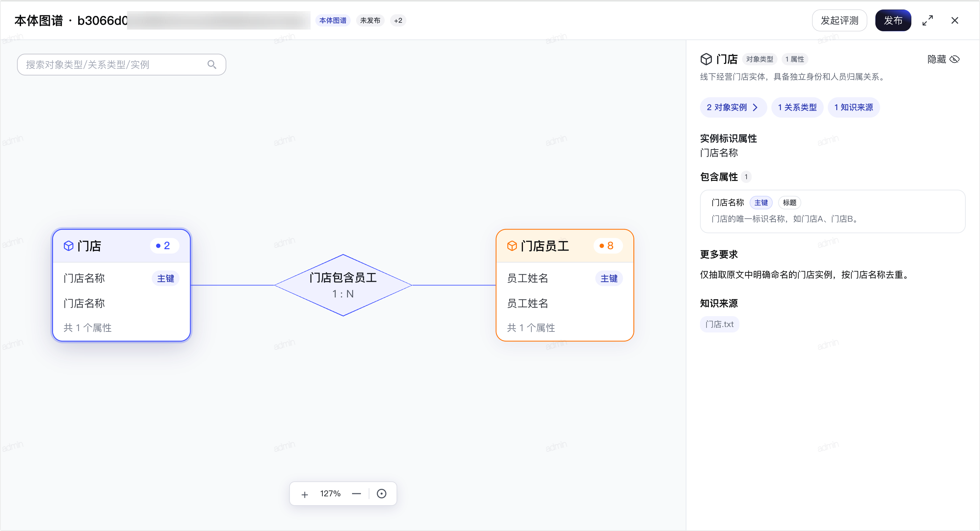Click 共 1 个属性 in 门店 node

(x=88, y=328)
